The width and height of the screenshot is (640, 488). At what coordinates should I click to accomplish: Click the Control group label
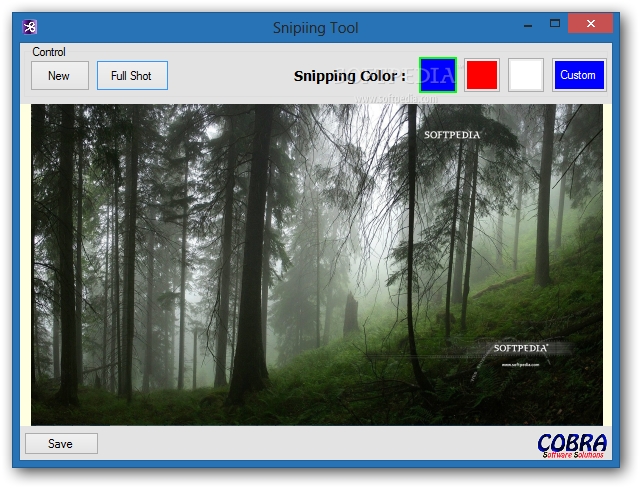point(49,52)
